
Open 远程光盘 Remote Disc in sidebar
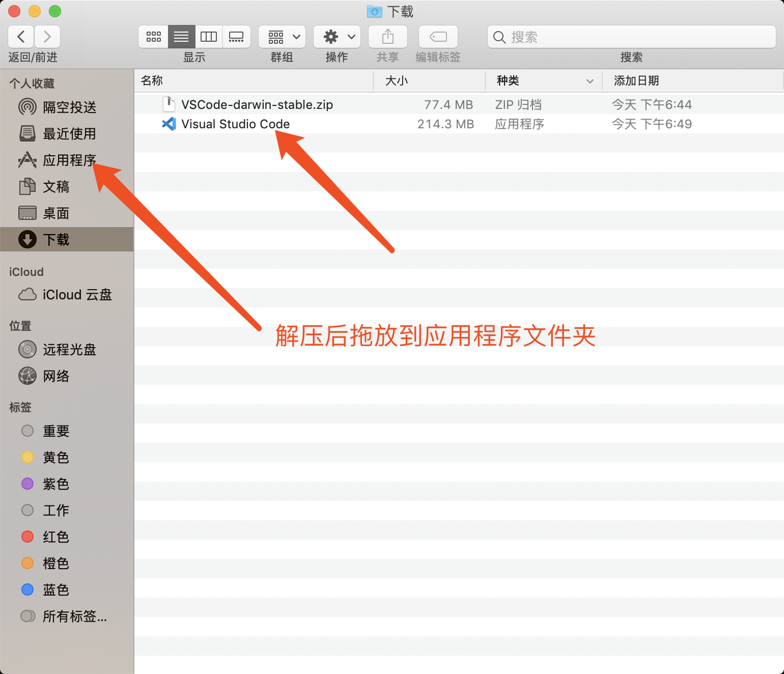click(67, 349)
